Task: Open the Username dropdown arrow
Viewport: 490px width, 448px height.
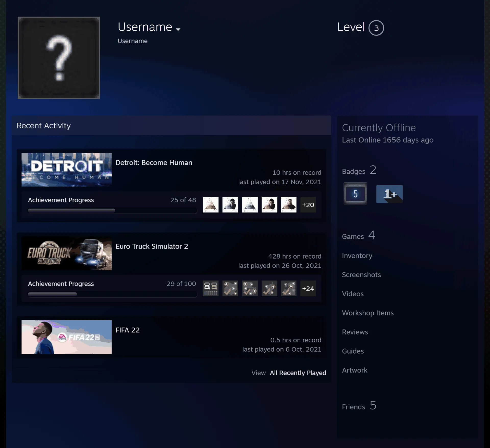Action: (x=178, y=29)
